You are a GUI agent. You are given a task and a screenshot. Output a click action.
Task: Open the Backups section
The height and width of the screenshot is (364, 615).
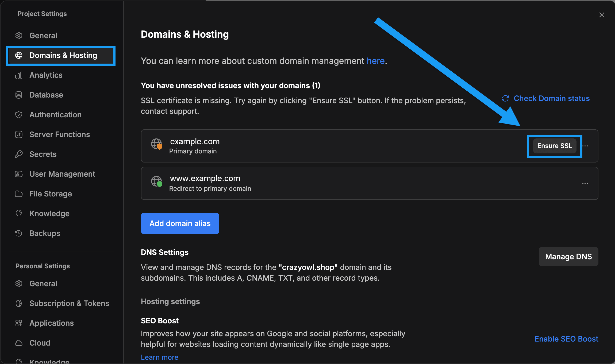coord(44,233)
